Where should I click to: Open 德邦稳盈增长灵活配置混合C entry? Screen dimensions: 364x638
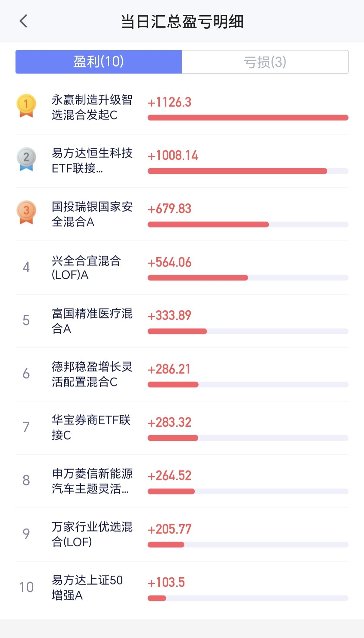(x=182, y=374)
